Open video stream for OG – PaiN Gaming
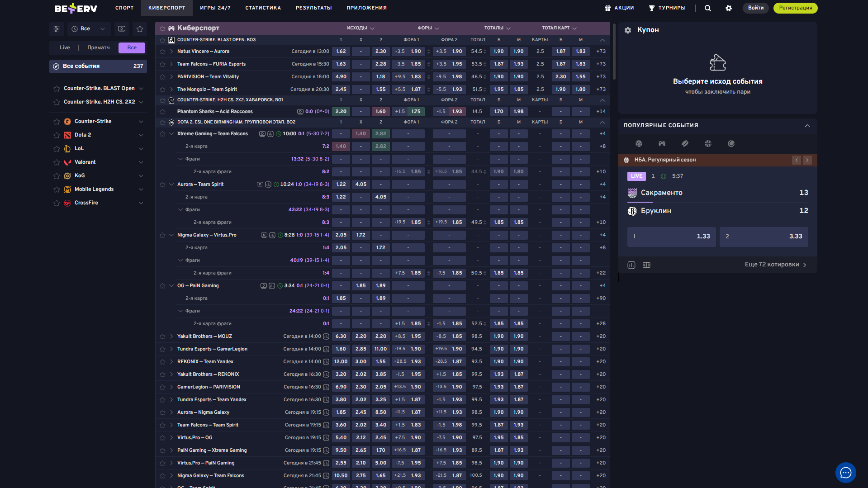 [x=264, y=286]
